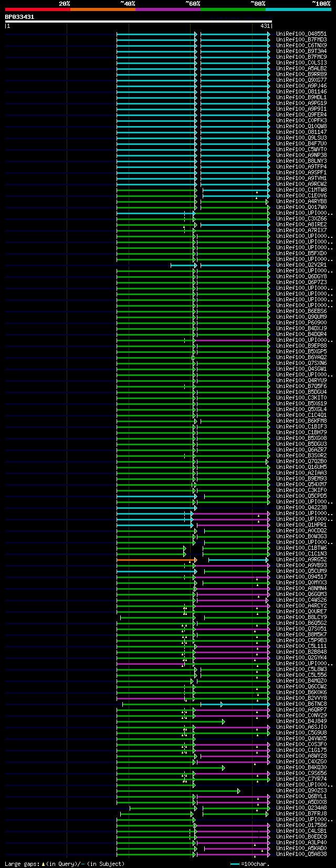Open hit UniRef100_B9T3A4

[x=301, y=51]
